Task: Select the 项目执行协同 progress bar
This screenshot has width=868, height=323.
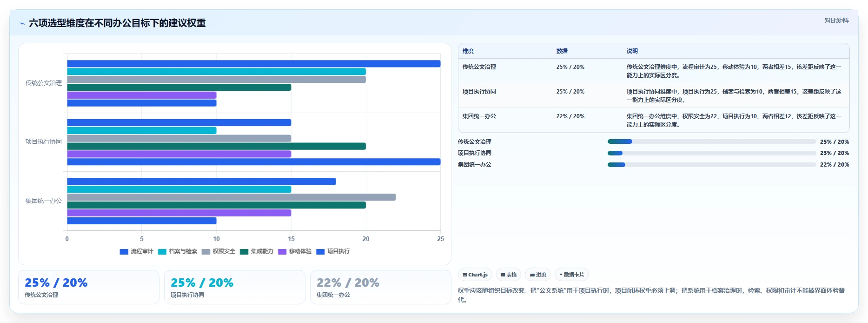Action: [x=712, y=153]
